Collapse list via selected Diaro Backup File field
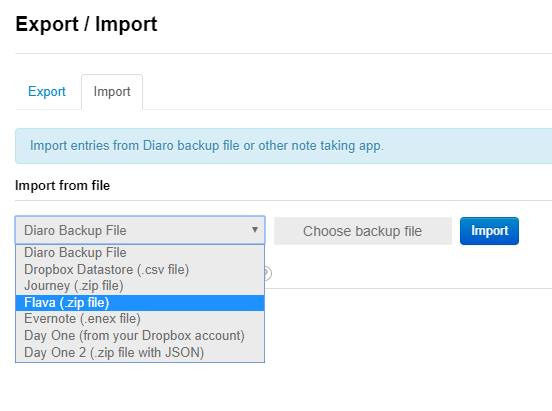 click(x=140, y=230)
